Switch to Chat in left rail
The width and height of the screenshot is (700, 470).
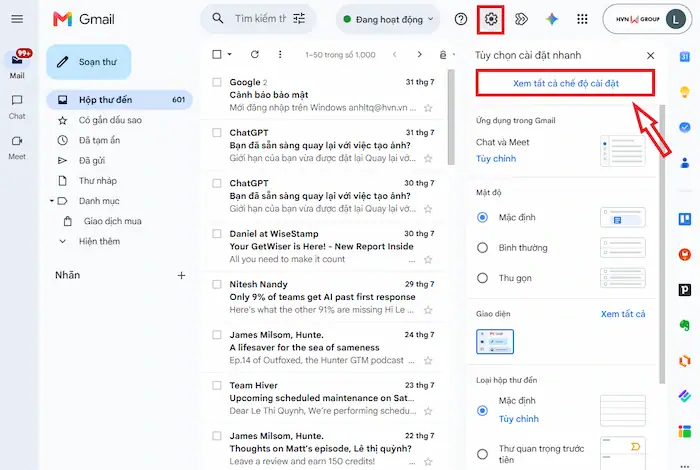(x=17, y=107)
